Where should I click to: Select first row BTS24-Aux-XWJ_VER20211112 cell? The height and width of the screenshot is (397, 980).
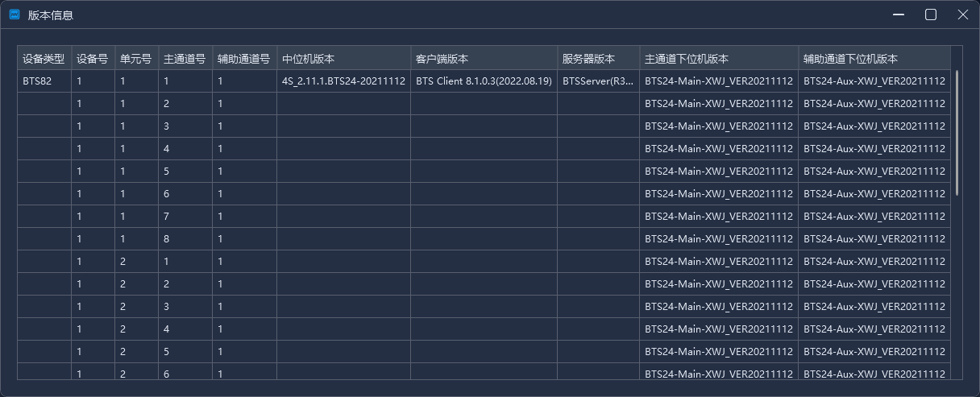(x=874, y=81)
